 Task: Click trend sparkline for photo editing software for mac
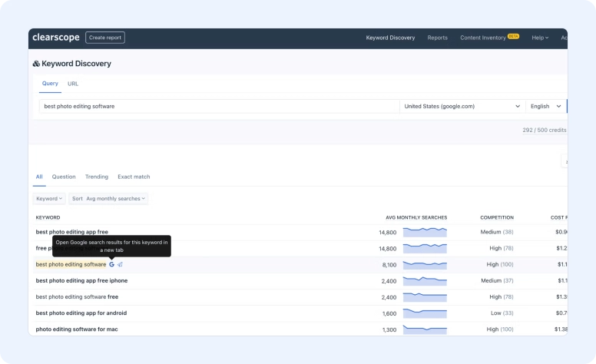[425, 329]
